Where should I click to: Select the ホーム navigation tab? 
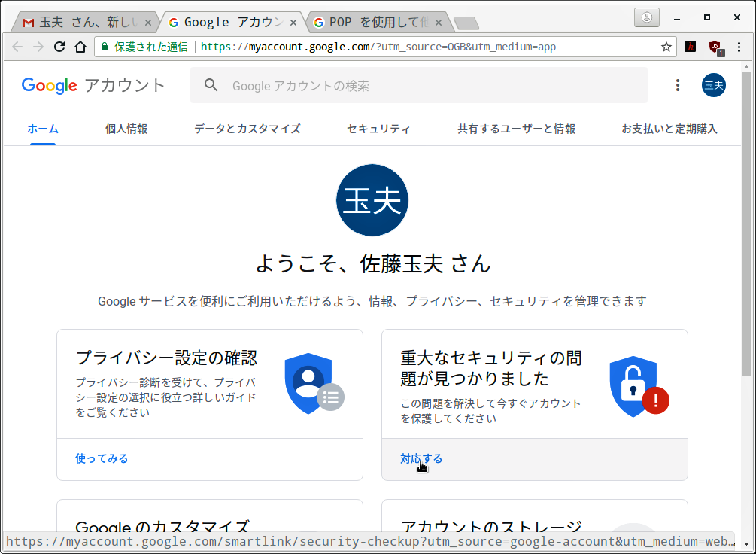[43, 129]
